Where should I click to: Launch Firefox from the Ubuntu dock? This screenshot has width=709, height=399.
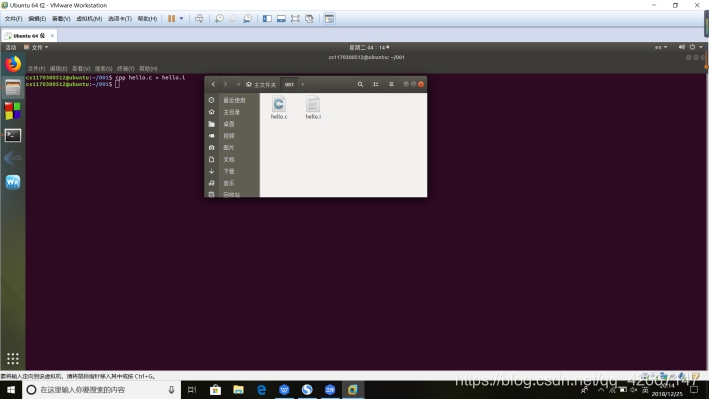pyautogui.click(x=13, y=64)
